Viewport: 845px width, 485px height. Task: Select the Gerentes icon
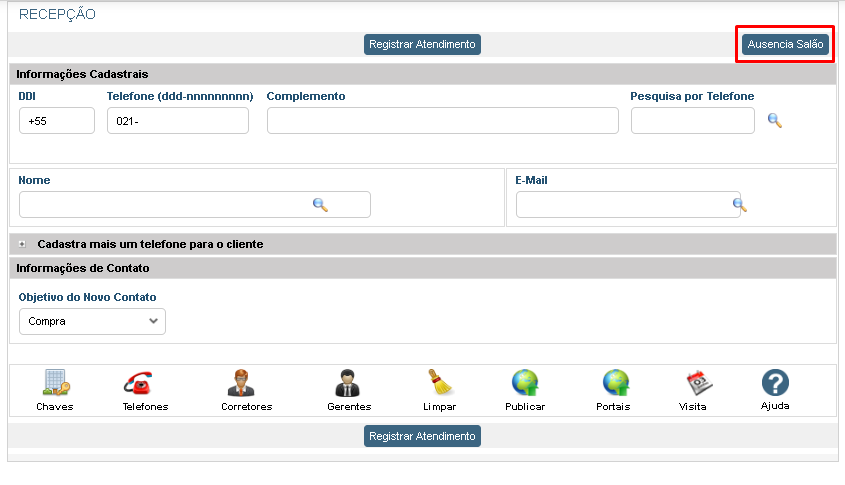(x=348, y=383)
